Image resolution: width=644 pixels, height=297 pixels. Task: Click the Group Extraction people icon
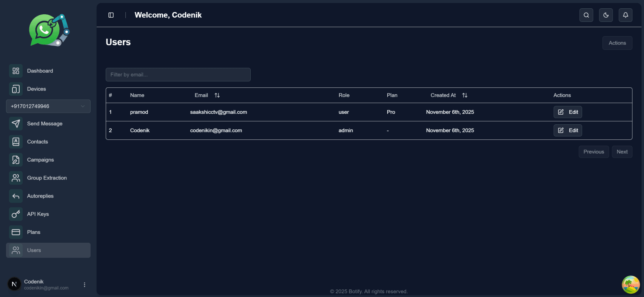tap(16, 178)
